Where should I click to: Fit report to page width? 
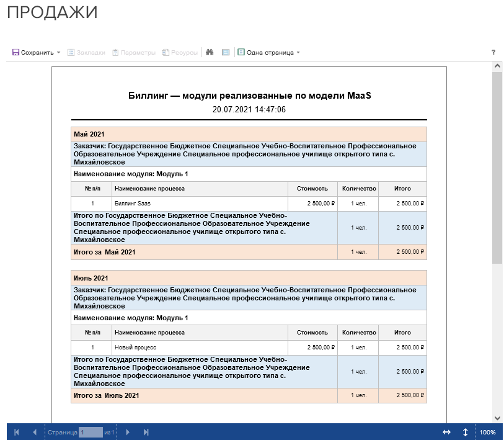tap(446, 432)
